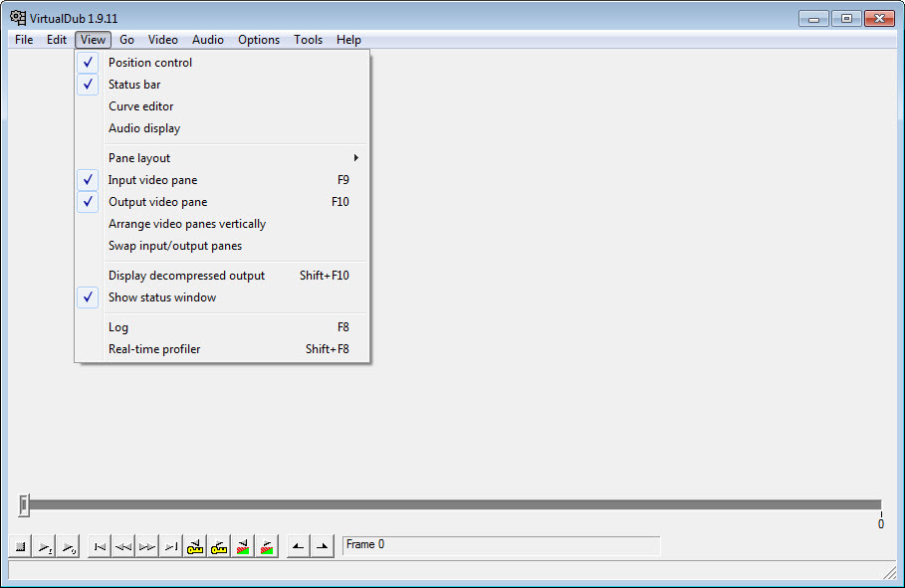
Task: Open the Edit menu
Action: click(57, 40)
